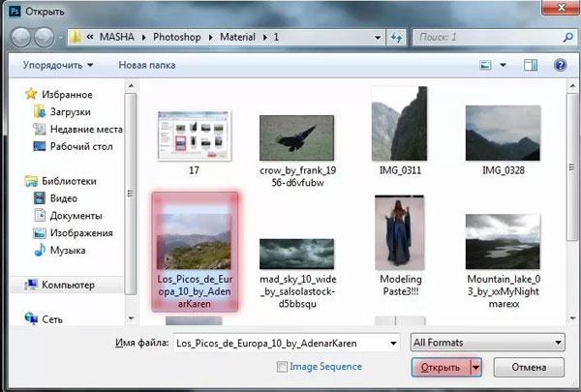The width and height of the screenshot is (581, 392).
Task: Select Изображения in the sidebar
Action: tap(81, 232)
